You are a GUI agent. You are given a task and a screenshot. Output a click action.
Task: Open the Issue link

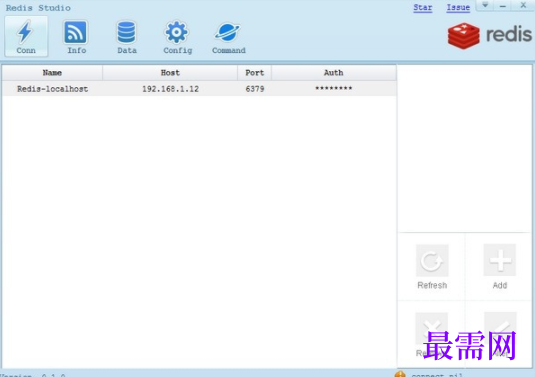coord(458,8)
